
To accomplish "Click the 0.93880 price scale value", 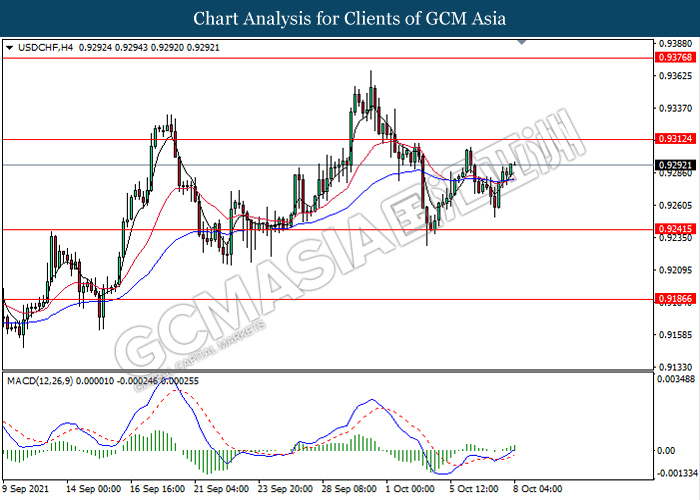I will tap(676, 43).
